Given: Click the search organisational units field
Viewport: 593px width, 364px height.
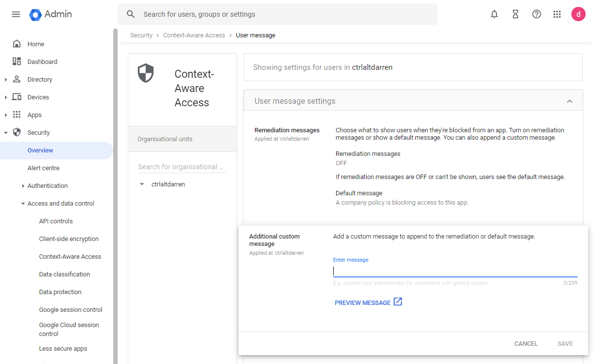Looking at the screenshot, I should [182, 167].
